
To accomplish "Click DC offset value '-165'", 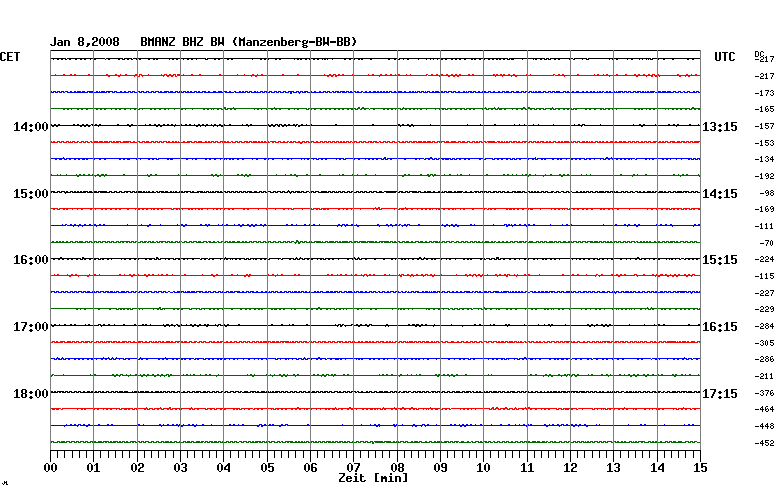I will coord(765,109).
